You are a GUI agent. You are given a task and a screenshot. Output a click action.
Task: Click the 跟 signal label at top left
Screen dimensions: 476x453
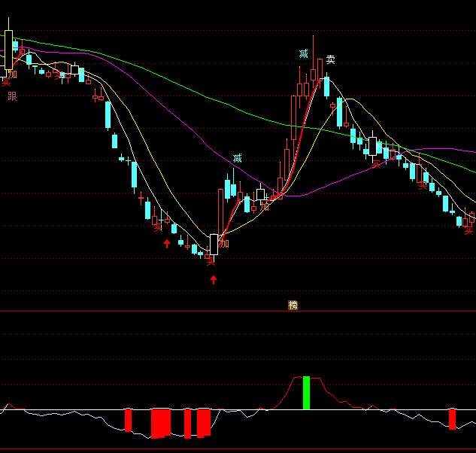pos(12,96)
